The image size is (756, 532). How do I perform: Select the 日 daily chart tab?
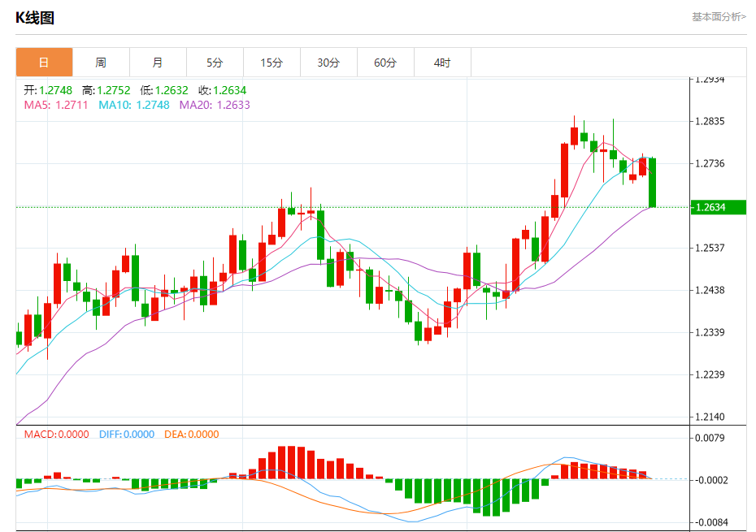[45, 63]
